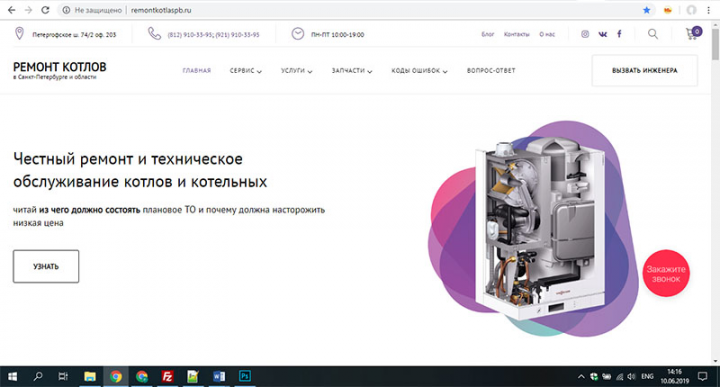Click the ENG language indicator
720x387 pixels.
coord(647,376)
